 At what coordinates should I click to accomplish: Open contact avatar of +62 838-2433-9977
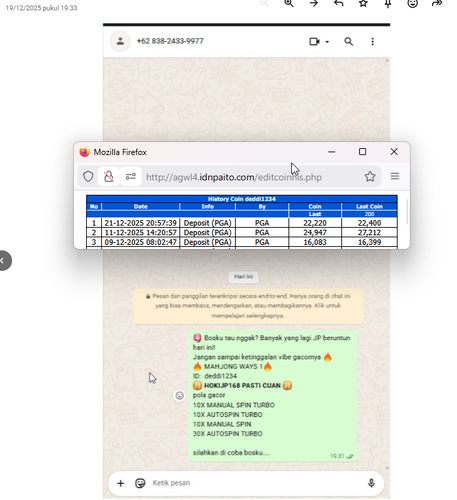pos(120,41)
